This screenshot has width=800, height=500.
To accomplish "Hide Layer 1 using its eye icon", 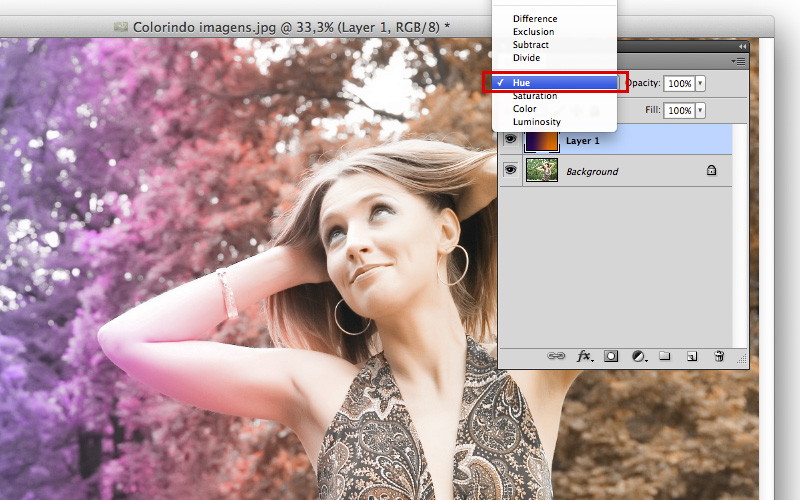I will click(510, 139).
